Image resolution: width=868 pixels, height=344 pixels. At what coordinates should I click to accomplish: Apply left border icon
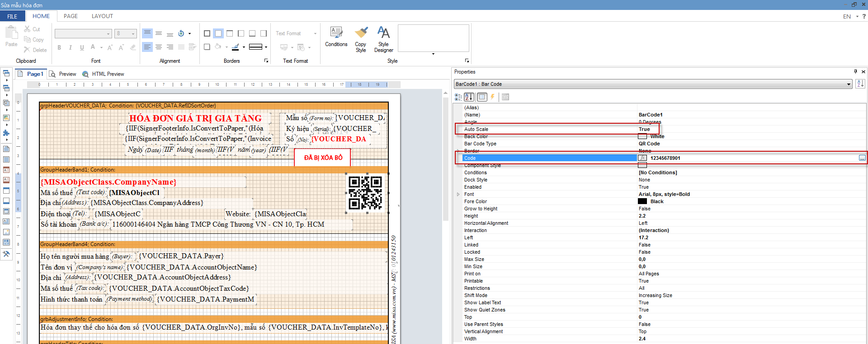(241, 33)
